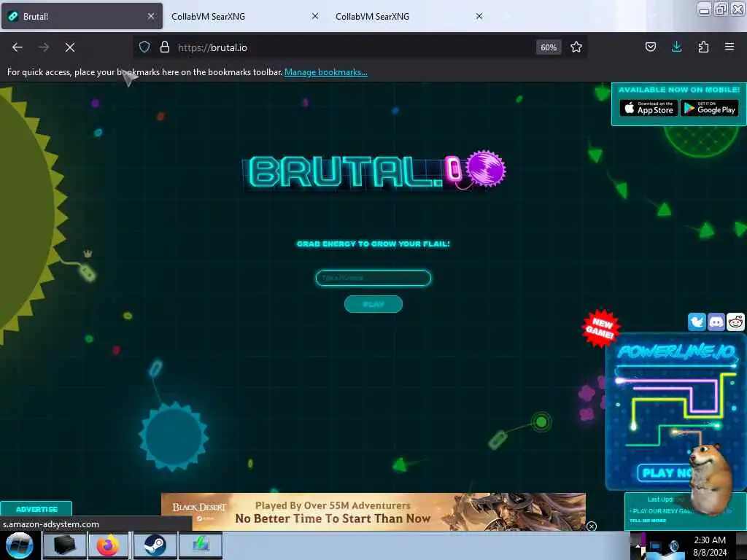Open Steam from the taskbar

pos(155,545)
